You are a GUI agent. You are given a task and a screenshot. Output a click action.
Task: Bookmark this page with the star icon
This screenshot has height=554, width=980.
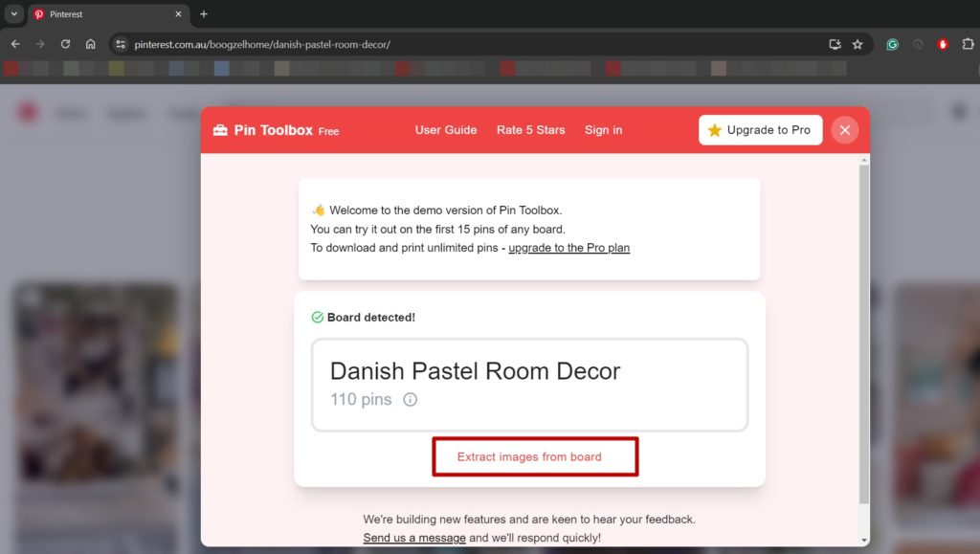click(x=857, y=44)
